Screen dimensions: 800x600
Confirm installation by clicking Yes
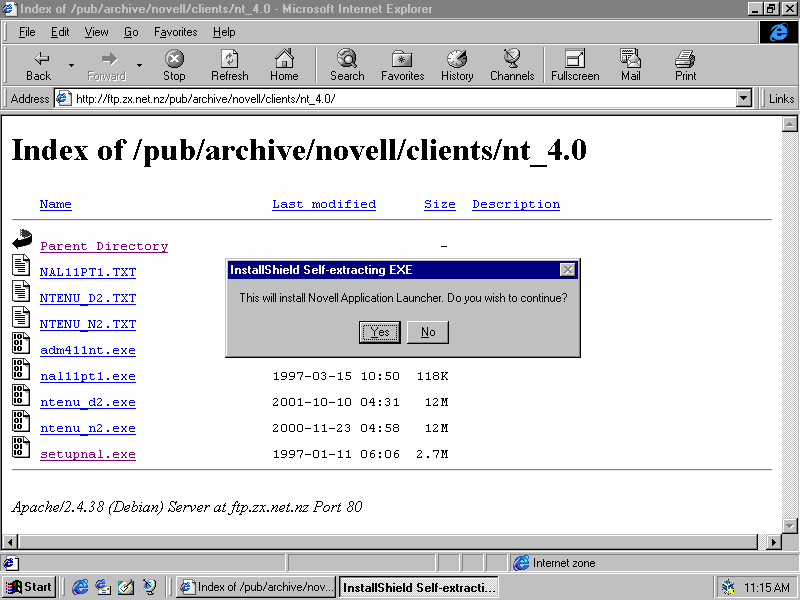tap(380, 332)
